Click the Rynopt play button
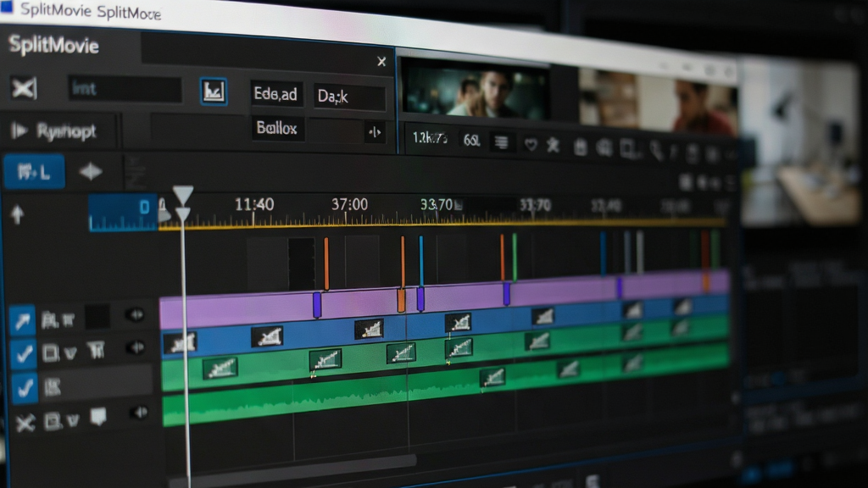Image resolution: width=868 pixels, height=488 pixels. (53, 131)
